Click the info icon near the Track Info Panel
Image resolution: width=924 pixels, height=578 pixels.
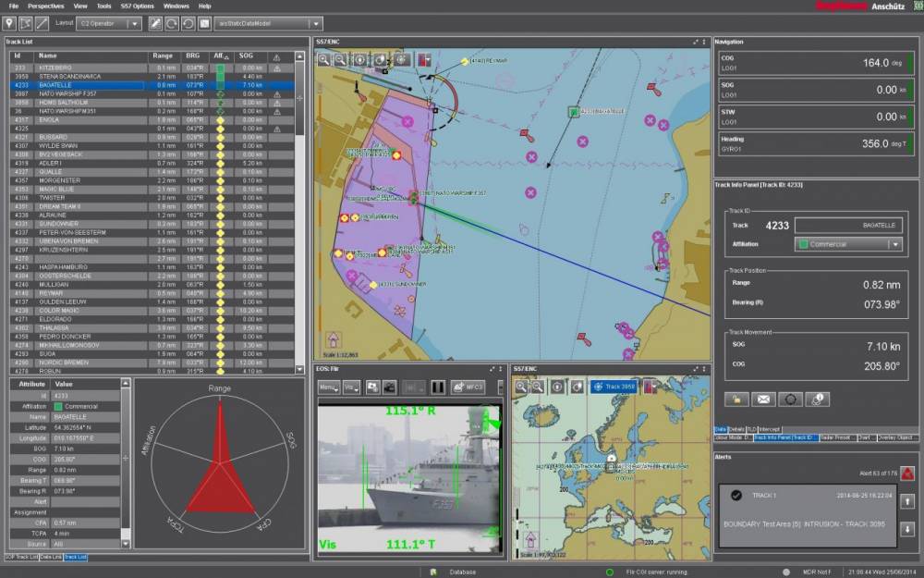click(x=816, y=399)
